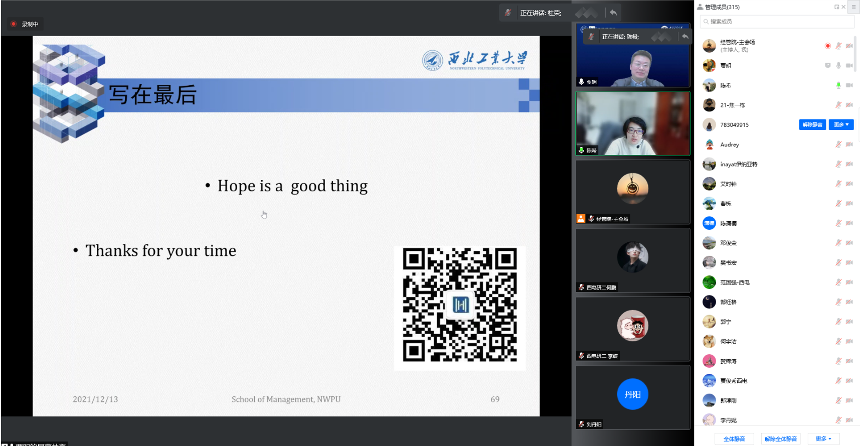The height and width of the screenshot is (446, 868).
Task: Toggle 贾明's microphone in the member list
Action: coord(838,66)
